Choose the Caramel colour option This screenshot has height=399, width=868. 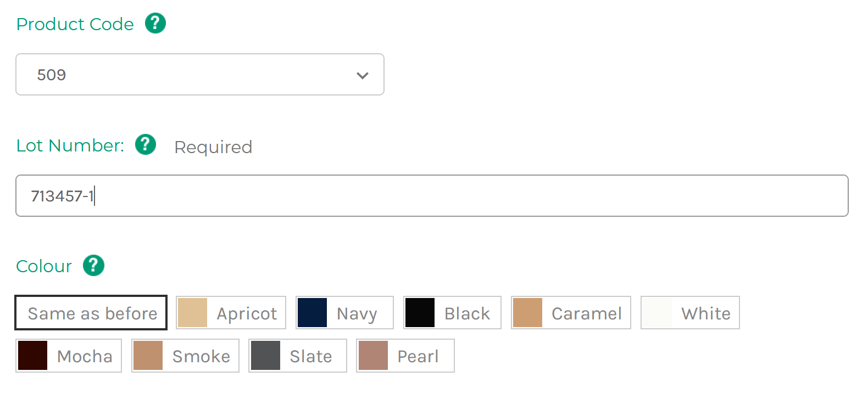click(x=571, y=313)
